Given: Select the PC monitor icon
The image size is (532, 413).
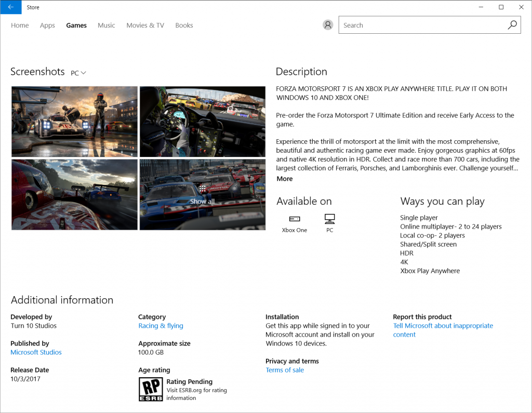Looking at the screenshot, I should click(x=330, y=219).
